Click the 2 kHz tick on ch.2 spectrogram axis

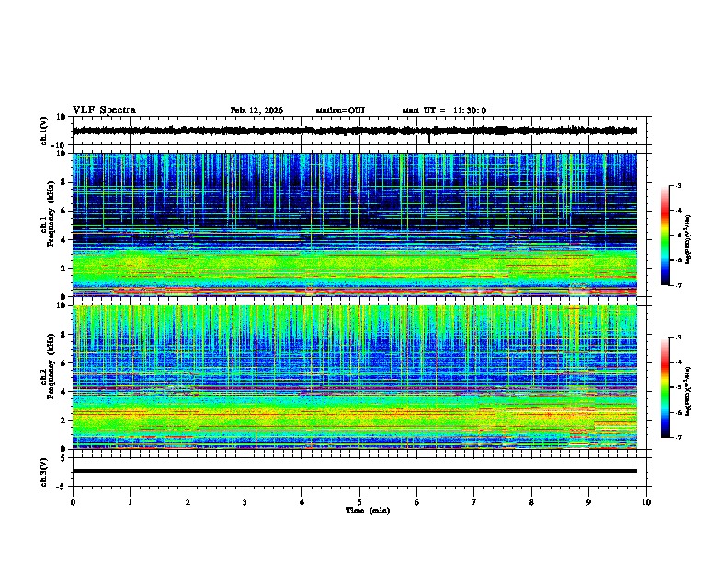[x=63, y=420]
